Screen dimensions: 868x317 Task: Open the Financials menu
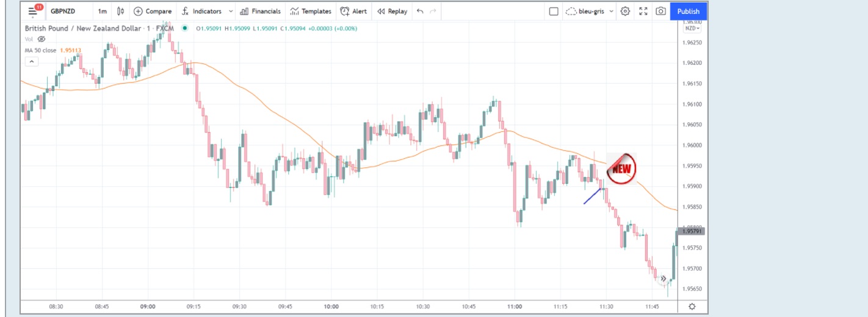[261, 11]
